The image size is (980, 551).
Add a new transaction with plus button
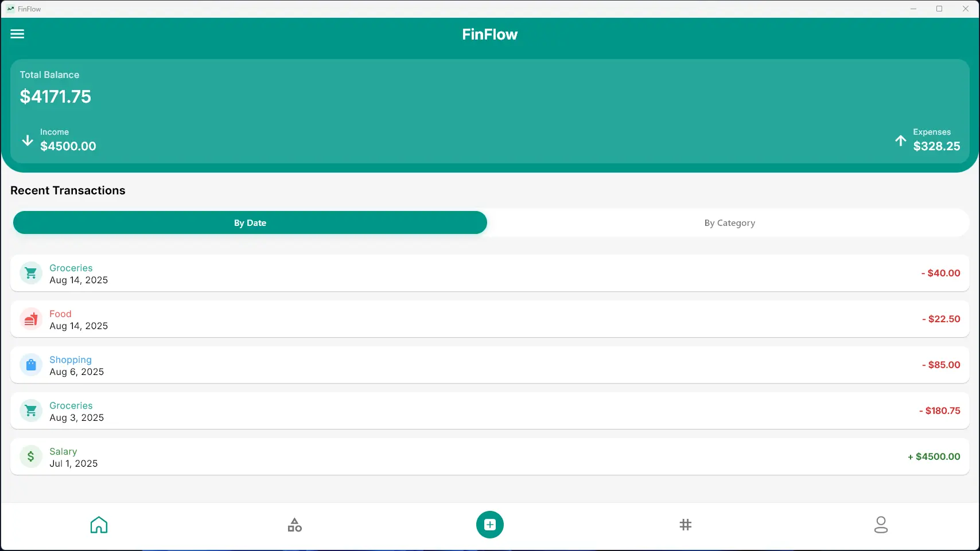coord(490,525)
